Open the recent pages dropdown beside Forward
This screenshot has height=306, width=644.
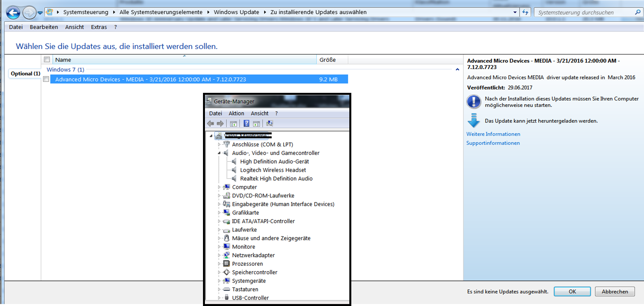(x=40, y=13)
